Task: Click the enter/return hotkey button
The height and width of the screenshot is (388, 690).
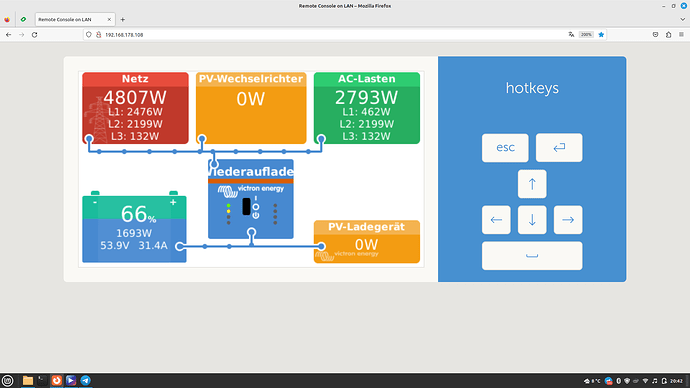Action: click(559, 148)
